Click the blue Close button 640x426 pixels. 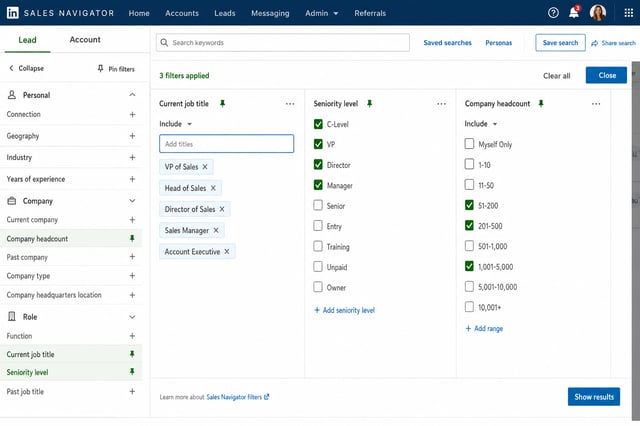coord(607,75)
